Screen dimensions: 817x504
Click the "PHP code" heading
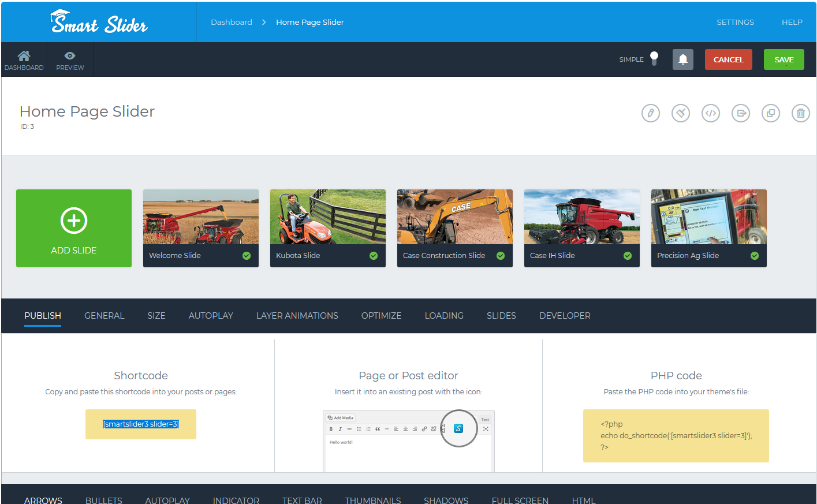(676, 376)
